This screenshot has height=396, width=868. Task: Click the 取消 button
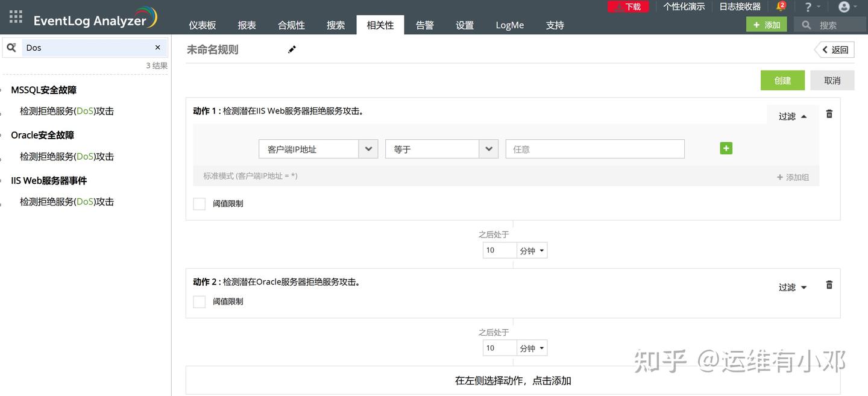point(832,80)
